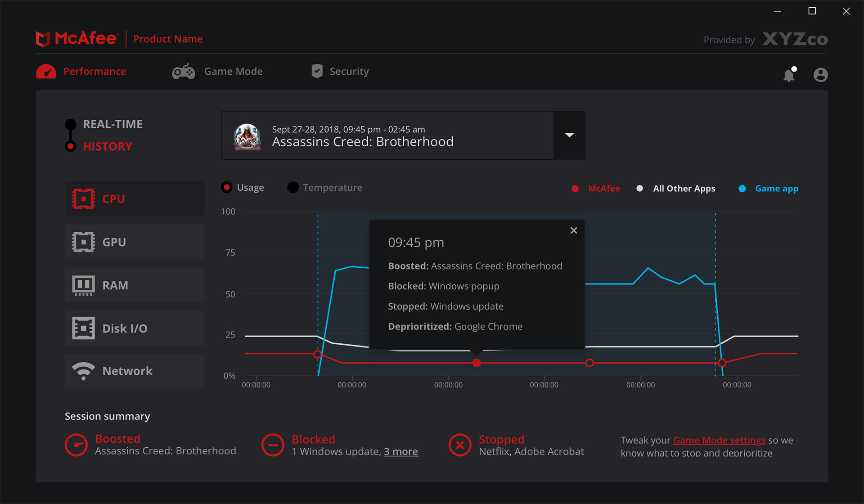
Task: Click the Boosted summary icon
Action: (76, 445)
